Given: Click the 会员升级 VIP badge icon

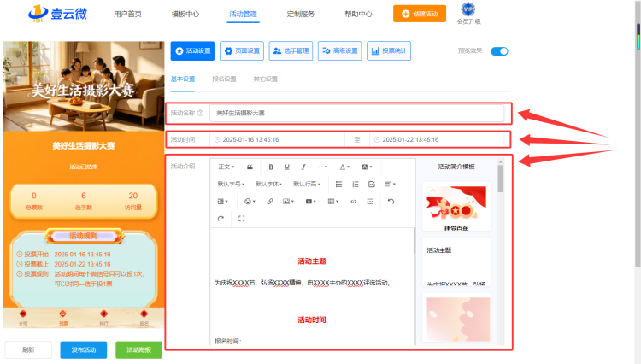Looking at the screenshot, I should (468, 9).
